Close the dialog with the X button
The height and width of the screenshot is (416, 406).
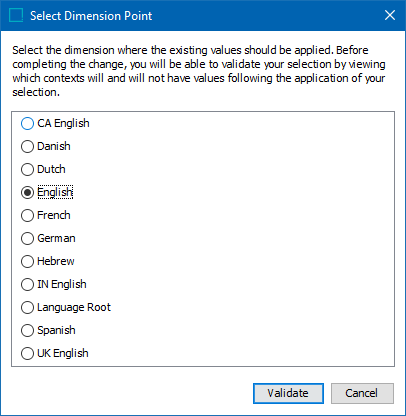tap(390, 15)
